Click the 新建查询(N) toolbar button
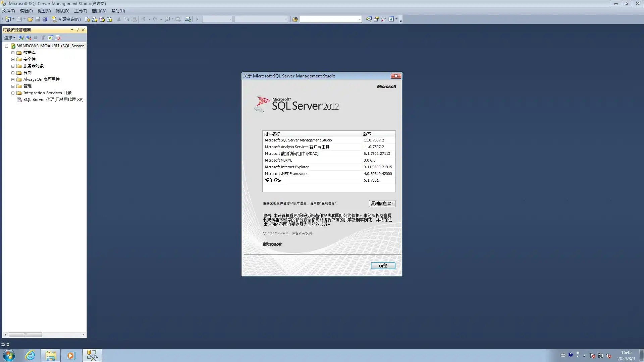This screenshot has height=362, width=644. 66,19
